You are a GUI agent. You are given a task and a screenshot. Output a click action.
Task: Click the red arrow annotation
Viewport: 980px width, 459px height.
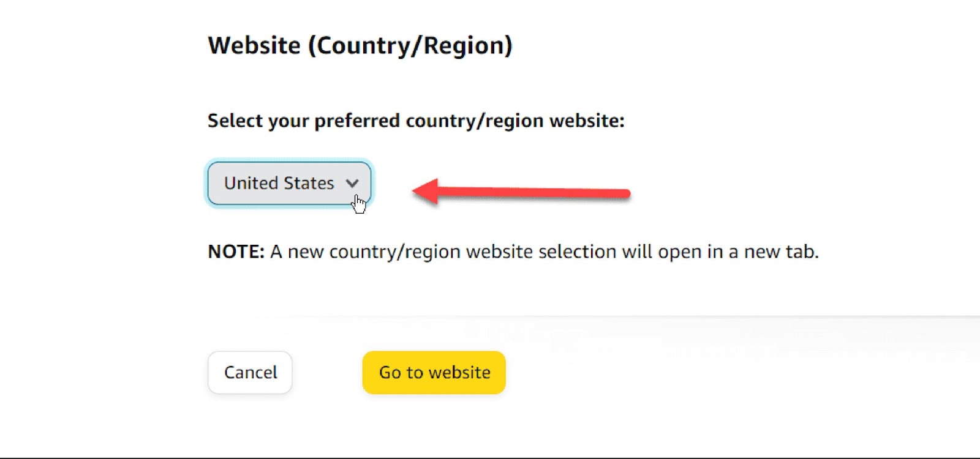[x=521, y=190]
